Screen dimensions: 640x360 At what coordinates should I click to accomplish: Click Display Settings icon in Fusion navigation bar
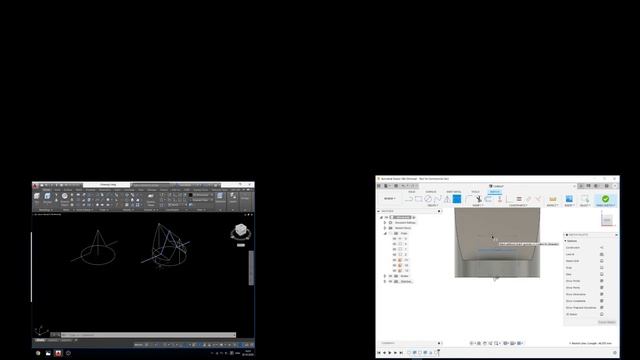pos(506,343)
